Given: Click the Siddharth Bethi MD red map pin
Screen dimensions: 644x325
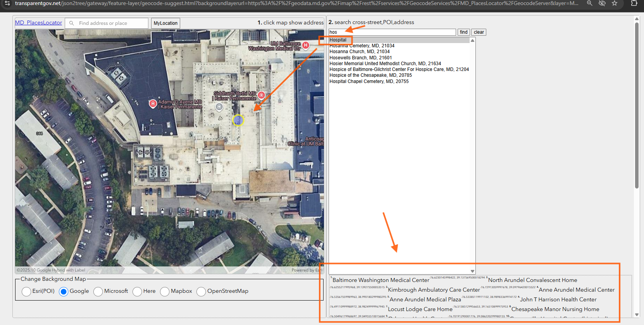Looking at the screenshot, I should (x=262, y=95).
